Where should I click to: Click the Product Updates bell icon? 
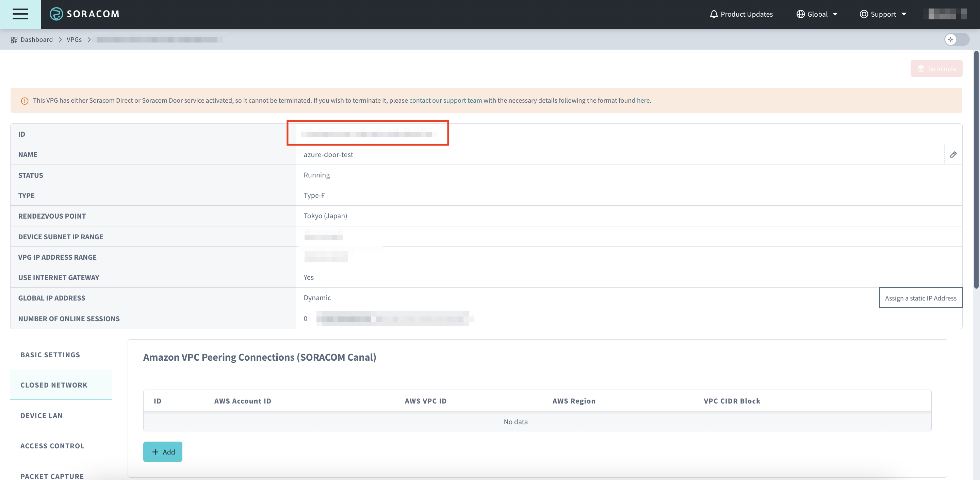pos(714,14)
